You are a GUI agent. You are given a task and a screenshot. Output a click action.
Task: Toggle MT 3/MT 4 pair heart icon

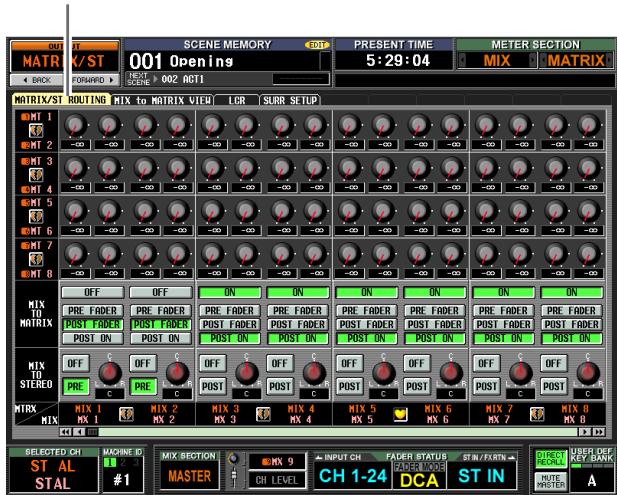[x=36, y=175]
